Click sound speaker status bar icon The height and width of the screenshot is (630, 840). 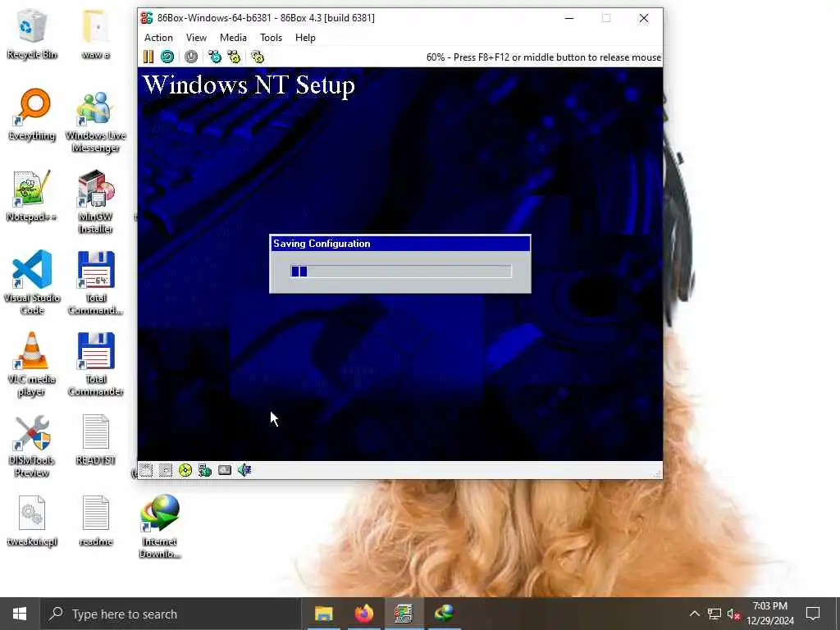244,470
